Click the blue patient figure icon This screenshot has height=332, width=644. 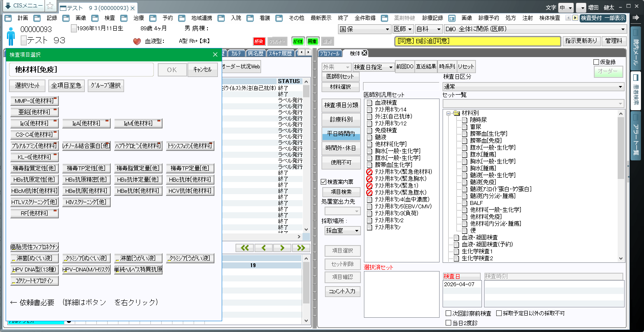pos(11,36)
